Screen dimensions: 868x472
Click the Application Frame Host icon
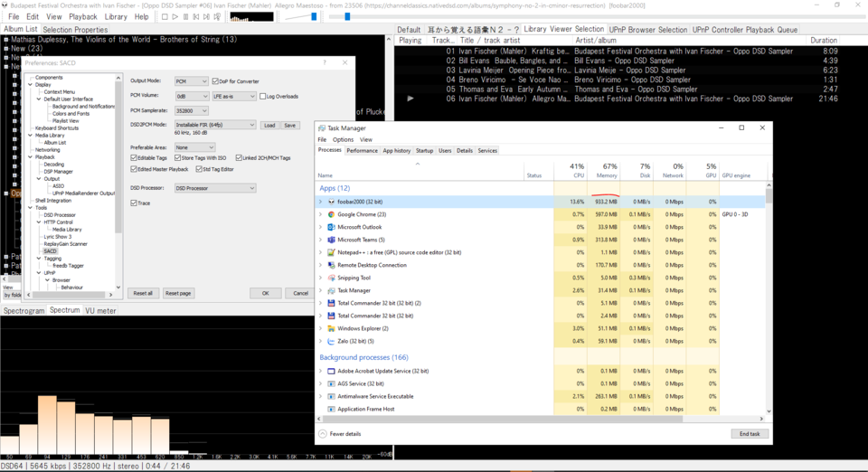tap(331, 410)
